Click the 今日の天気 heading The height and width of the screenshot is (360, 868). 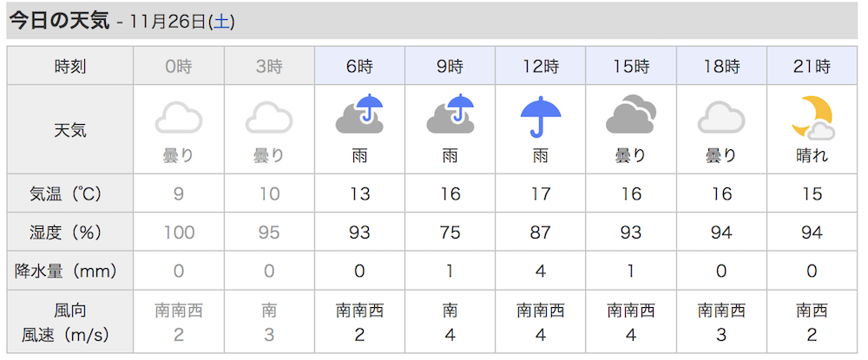(x=60, y=21)
